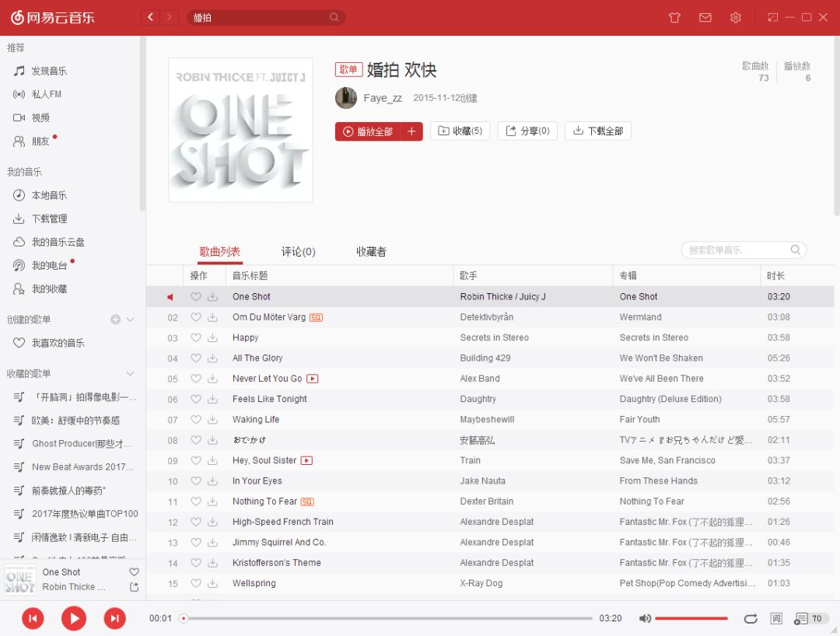The image size is (840, 636).
Task: Toggle loop playback mode icon
Action: pos(751,618)
